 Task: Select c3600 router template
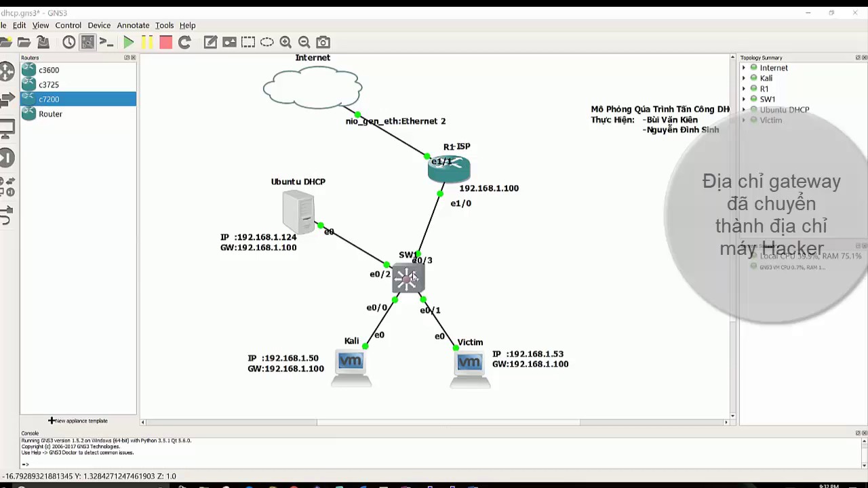(78, 70)
